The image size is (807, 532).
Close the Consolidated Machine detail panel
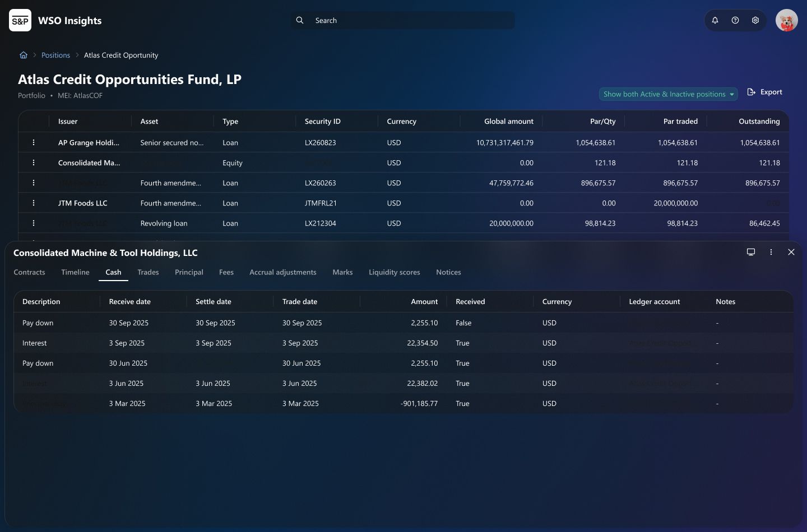791,252
